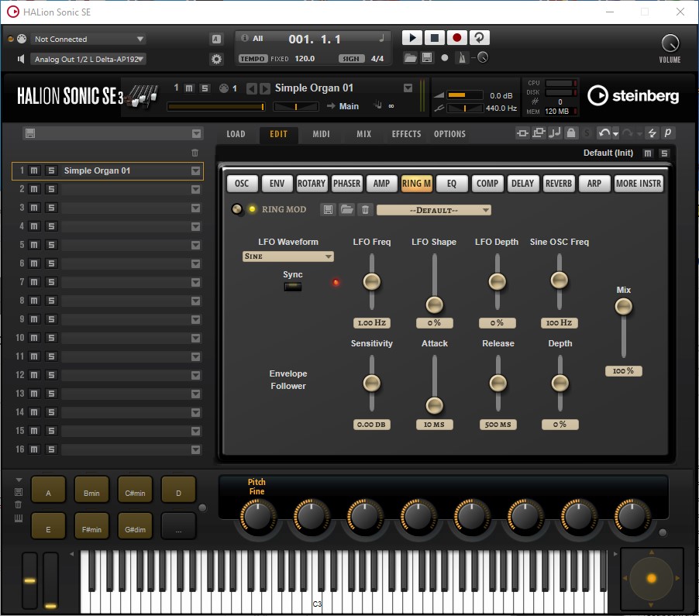The image size is (699, 616).
Task: Stop playback with the Stop button
Action: click(x=434, y=38)
